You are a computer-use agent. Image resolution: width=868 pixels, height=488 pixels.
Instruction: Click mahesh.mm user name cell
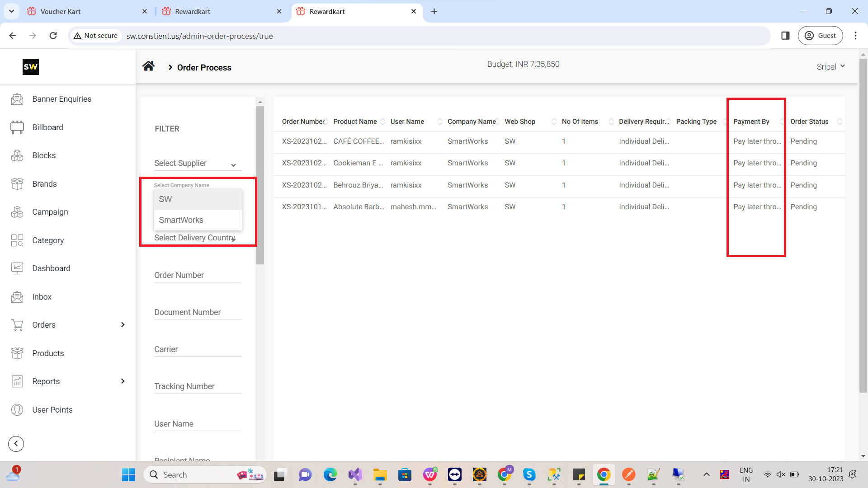[413, 207]
